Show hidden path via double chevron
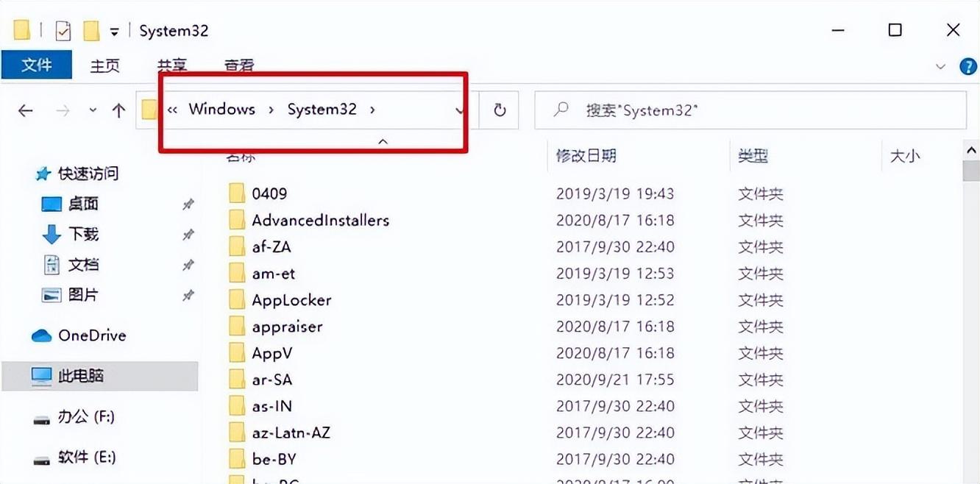The height and width of the screenshot is (484, 980). click(x=172, y=110)
